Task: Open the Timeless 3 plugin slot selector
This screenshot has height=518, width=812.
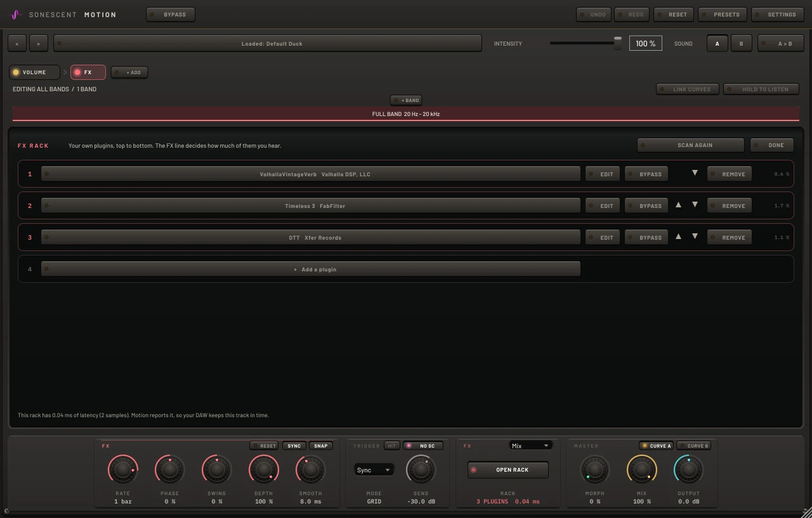Action: point(311,206)
